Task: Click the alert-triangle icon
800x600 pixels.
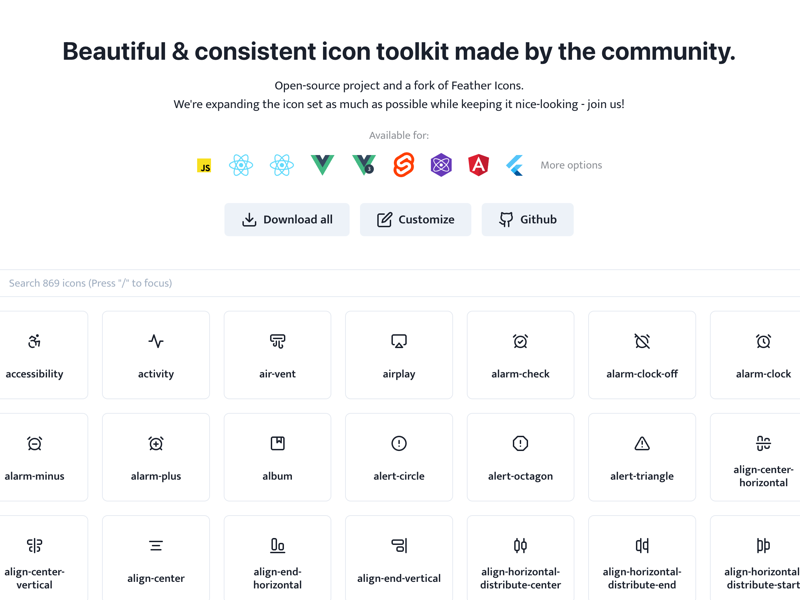Action: (x=641, y=457)
